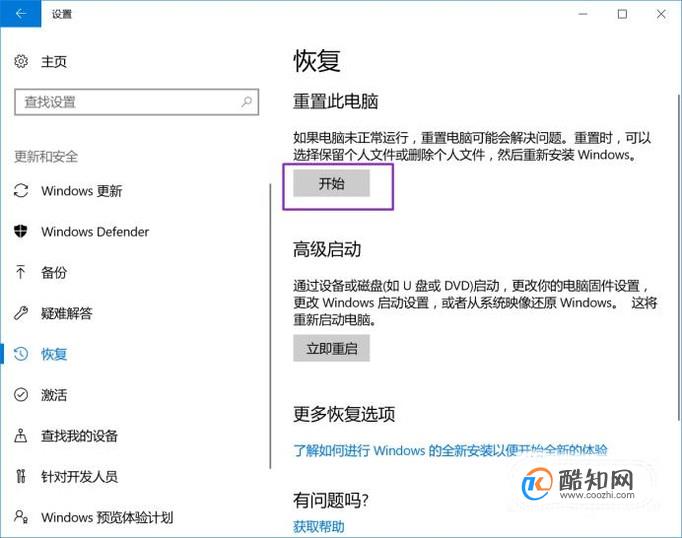Open Windows 更新 settings page
This screenshot has width=682, height=538.
tap(82, 190)
